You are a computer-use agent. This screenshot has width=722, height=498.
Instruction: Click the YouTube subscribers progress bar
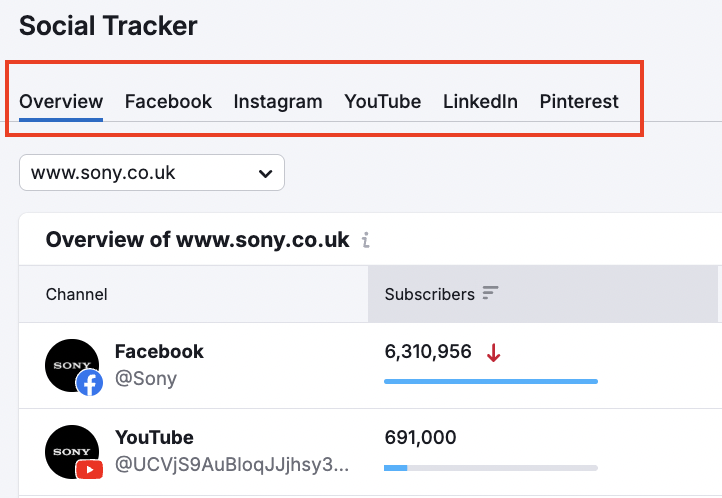coord(490,467)
